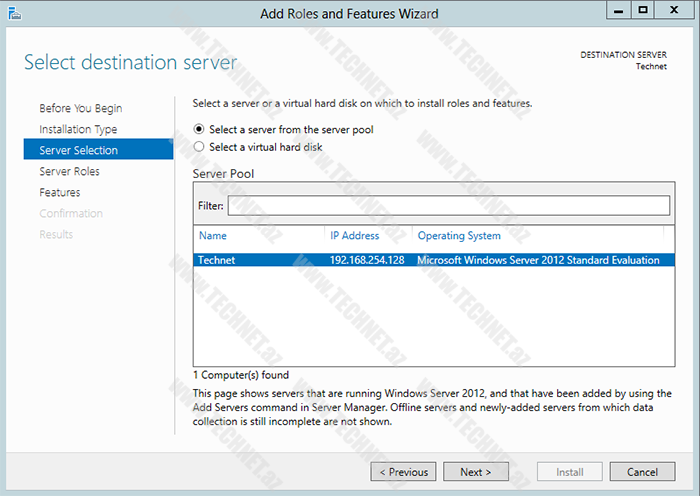Choose 'Select a server from the server pool'
The width and height of the screenshot is (700, 496).
click(199, 129)
